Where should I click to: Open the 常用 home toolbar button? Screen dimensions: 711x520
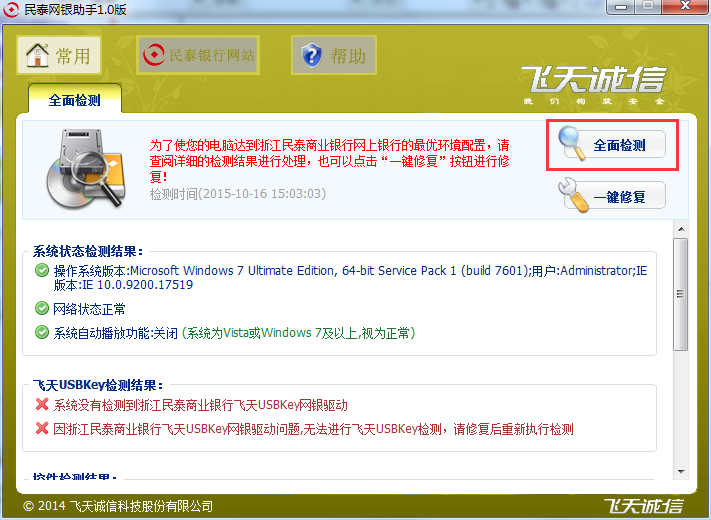point(59,55)
